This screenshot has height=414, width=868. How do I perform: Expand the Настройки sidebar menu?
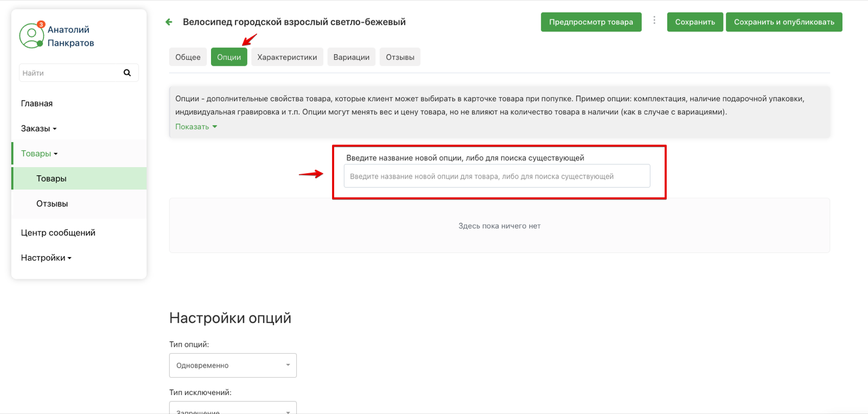46,258
